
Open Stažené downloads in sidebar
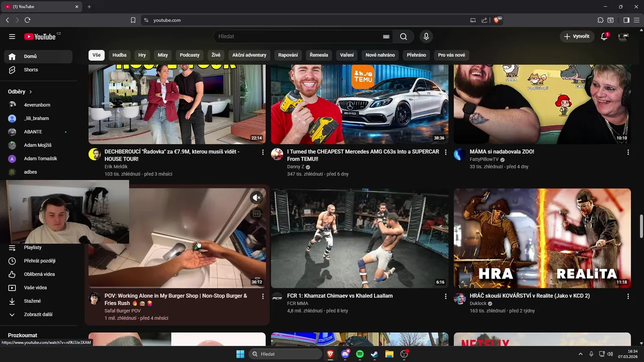click(39, 301)
